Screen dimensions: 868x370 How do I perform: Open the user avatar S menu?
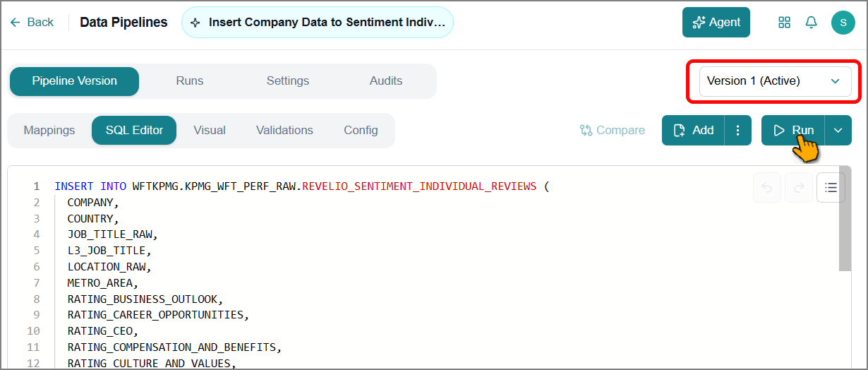click(x=843, y=23)
